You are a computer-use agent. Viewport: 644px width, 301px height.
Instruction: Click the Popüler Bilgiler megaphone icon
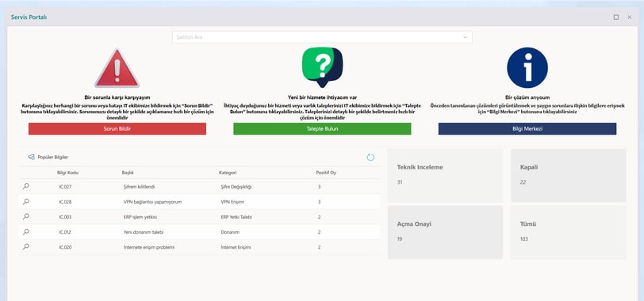click(31, 157)
